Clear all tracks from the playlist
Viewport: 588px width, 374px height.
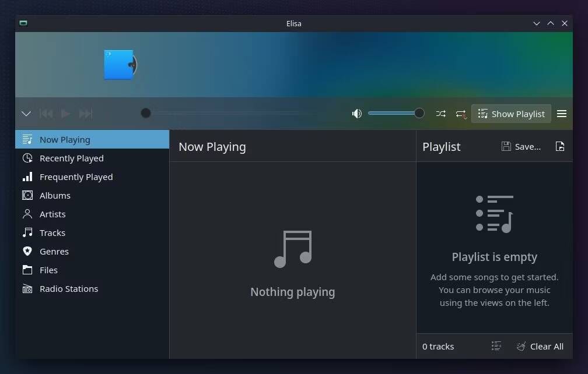tap(540, 346)
